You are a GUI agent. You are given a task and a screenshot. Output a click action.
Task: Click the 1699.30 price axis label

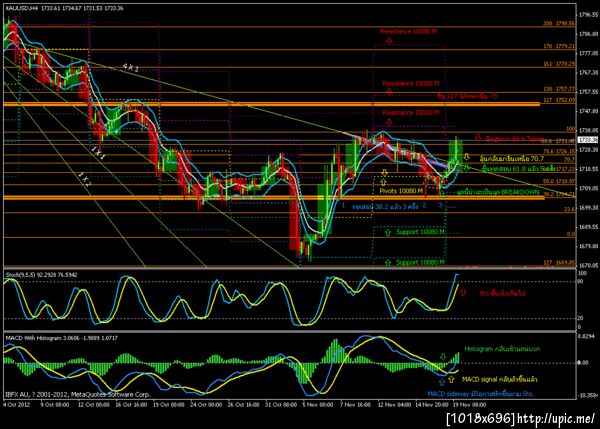589,207
